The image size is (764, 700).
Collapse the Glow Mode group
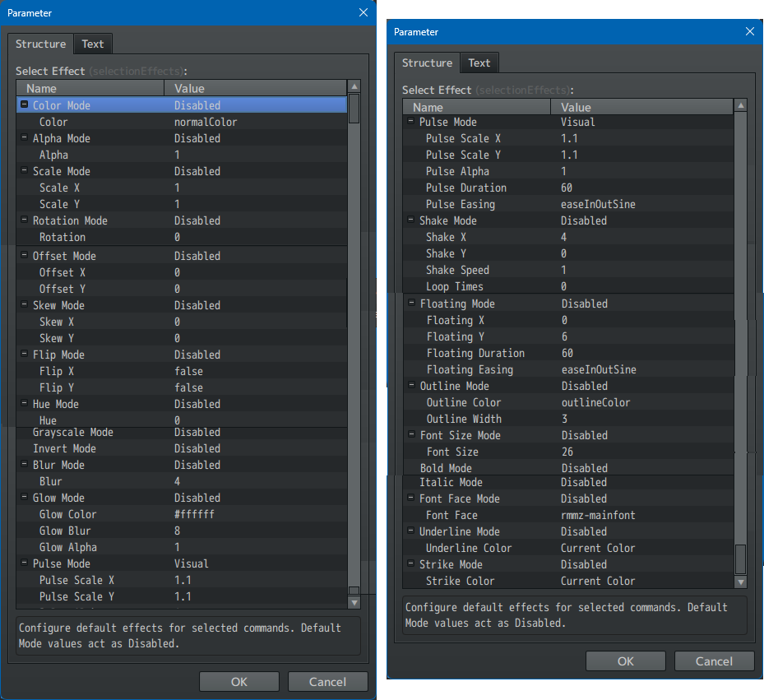point(24,497)
